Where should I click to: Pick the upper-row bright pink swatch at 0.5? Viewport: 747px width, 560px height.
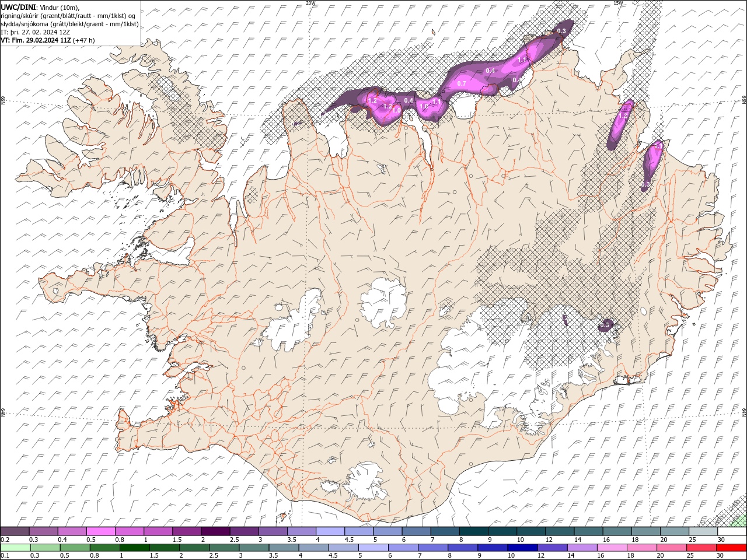100,531
